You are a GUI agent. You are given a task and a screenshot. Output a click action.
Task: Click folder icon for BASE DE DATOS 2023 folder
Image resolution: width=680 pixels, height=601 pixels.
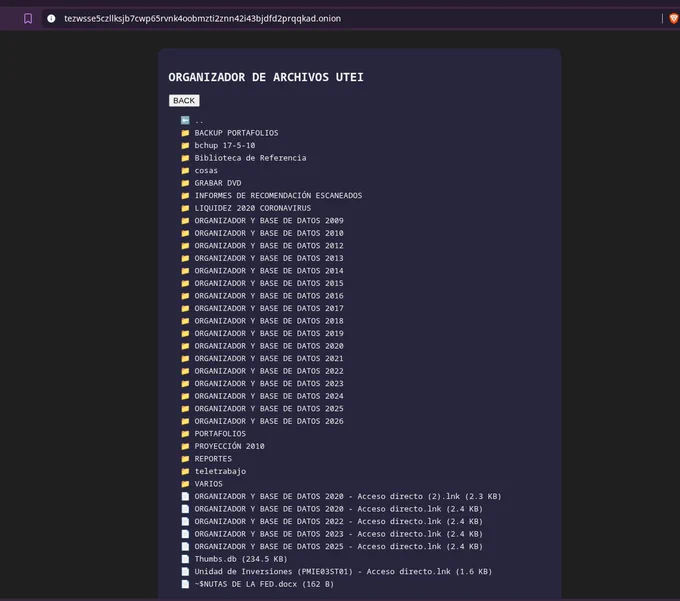click(x=185, y=384)
